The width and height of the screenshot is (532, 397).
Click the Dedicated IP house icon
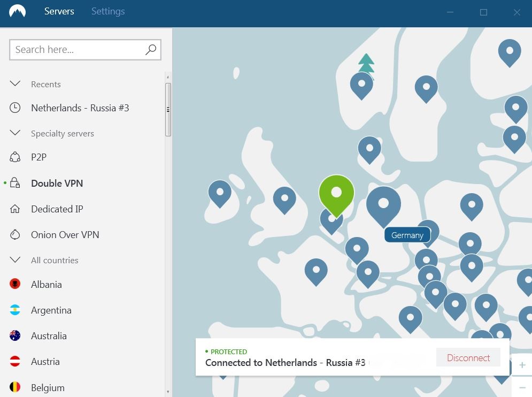coord(15,209)
